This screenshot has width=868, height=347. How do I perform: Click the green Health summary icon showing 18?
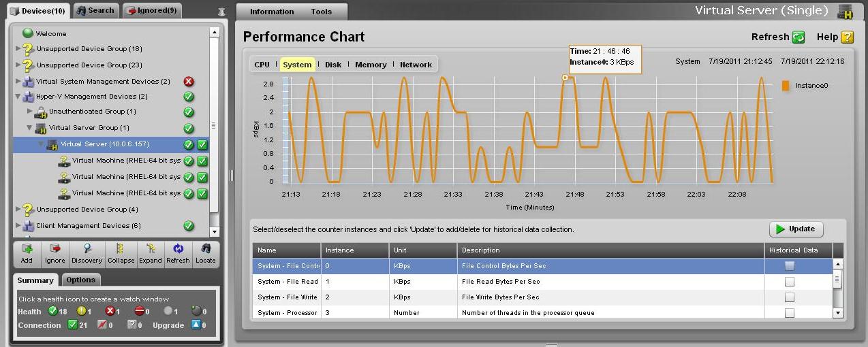tap(53, 311)
